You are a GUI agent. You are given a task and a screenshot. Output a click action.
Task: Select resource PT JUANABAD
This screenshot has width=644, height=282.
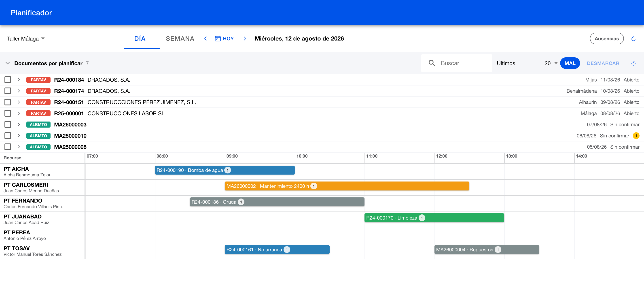[42, 219]
